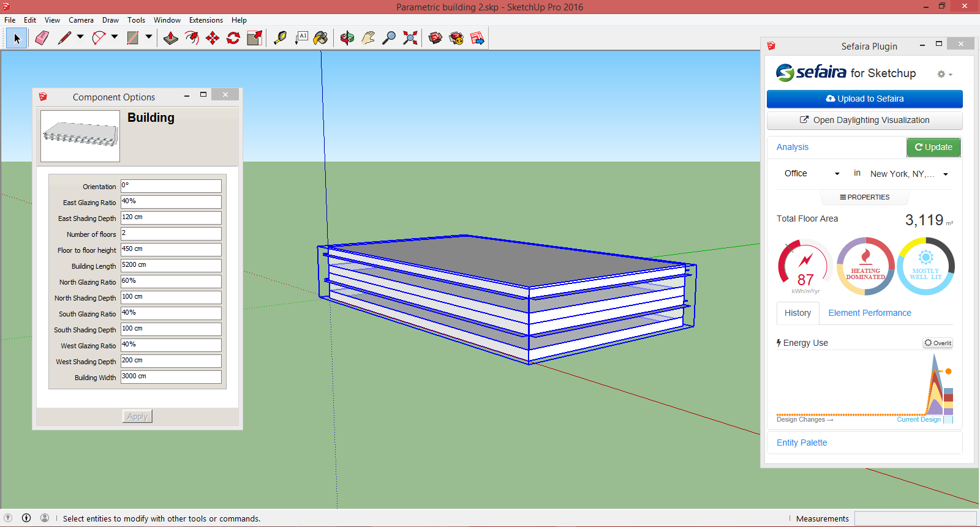Open the Draw menu
This screenshot has height=527, width=980.
pyautogui.click(x=110, y=20)
